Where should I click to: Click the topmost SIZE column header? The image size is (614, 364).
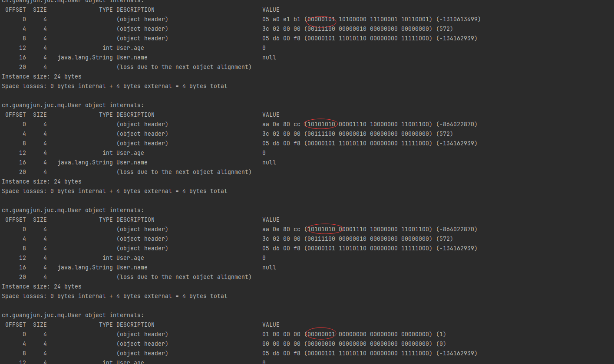tap(40, 10)
